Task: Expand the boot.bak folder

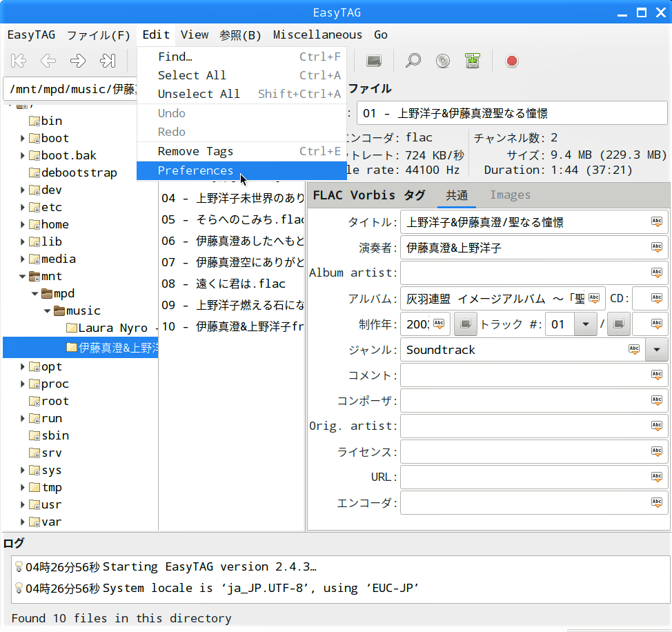Action: click(22, 155)
